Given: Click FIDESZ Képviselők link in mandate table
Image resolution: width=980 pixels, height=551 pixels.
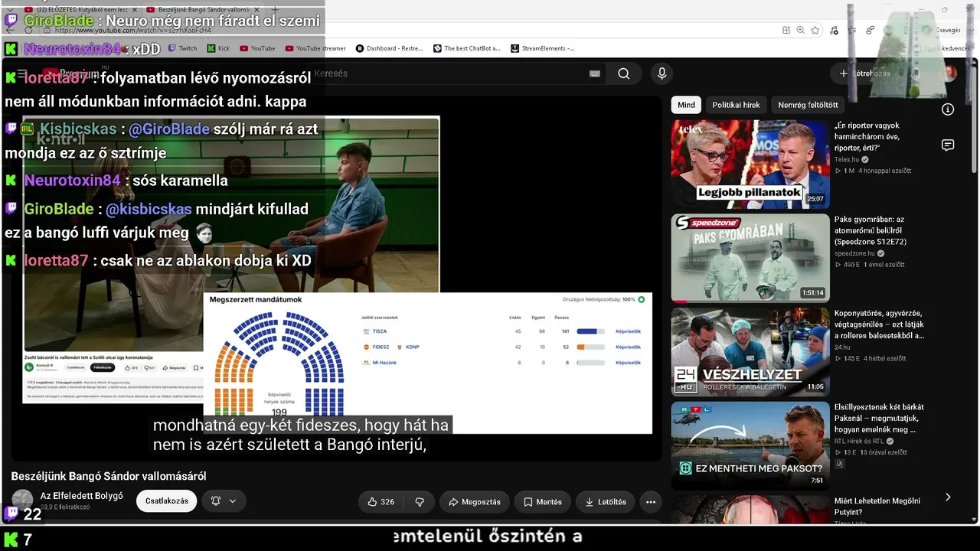Looking at the screenshot, I should coord(628,347).
